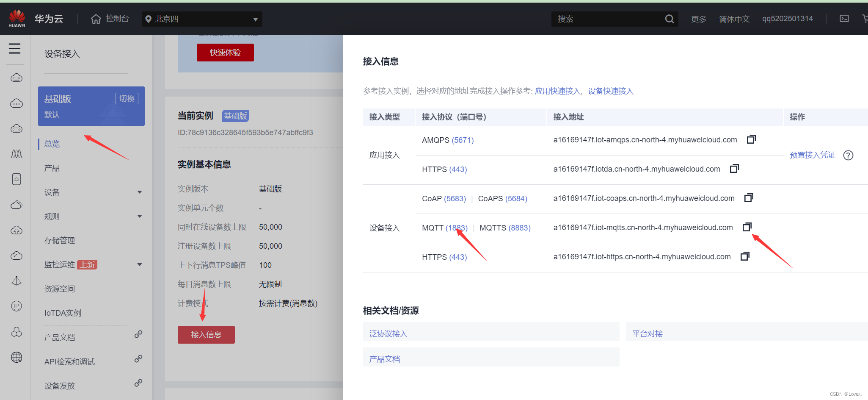Click the AMQPS (5671) protocol text
The width and height of the screenshot is (868, 400).
[x=448, y=140]
